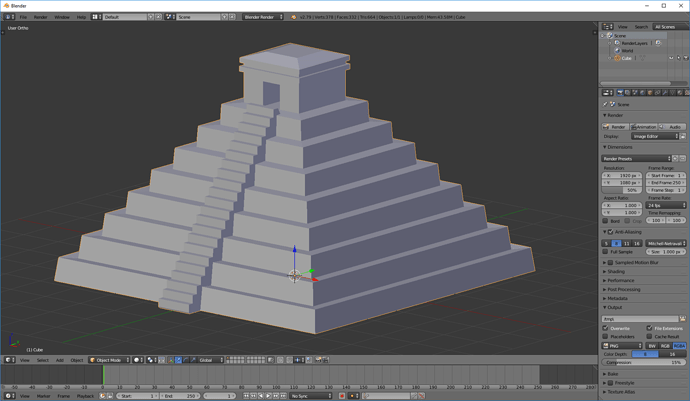Image resolution: width=690 pixels, height=401 pixels.
Task: Remove render preset with minus icon
Action: [683, 158]
